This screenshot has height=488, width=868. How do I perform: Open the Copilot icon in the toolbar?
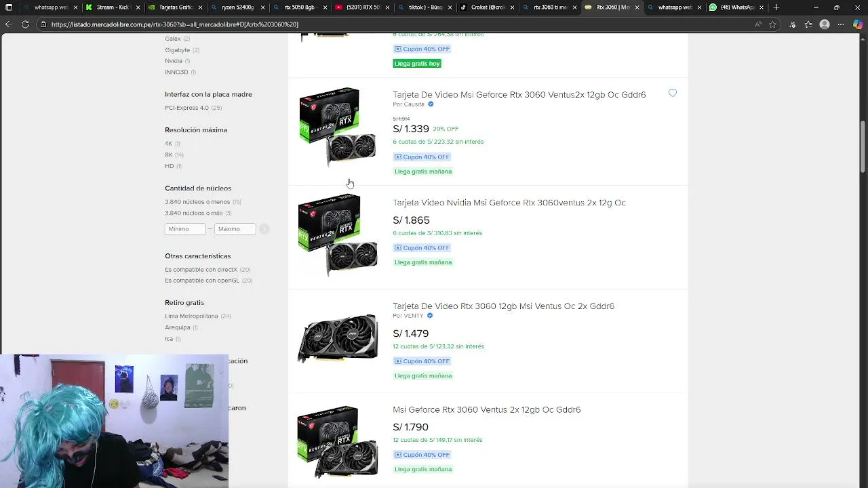click(859, 24)
